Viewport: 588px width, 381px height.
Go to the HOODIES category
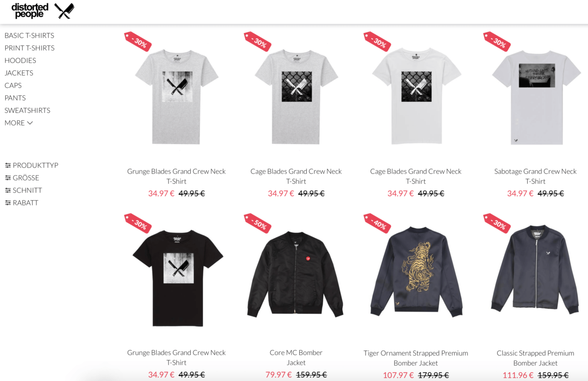click(x=20, y=60)
